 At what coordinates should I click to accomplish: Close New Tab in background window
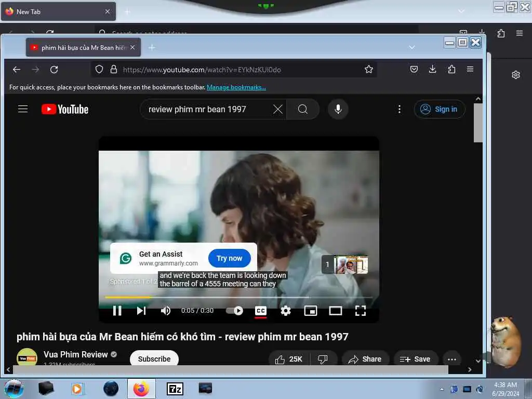coord(108,11)
